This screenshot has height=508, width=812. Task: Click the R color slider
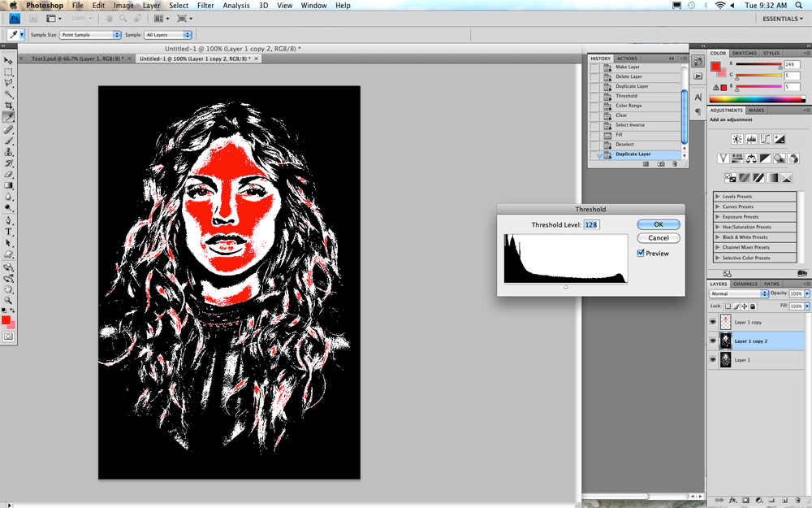[758, 64]
